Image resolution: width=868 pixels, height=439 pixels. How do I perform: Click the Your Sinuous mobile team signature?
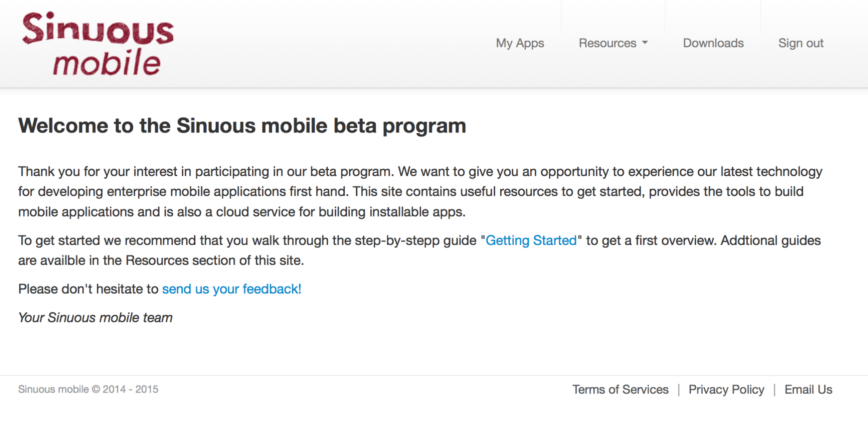[95, 318]
